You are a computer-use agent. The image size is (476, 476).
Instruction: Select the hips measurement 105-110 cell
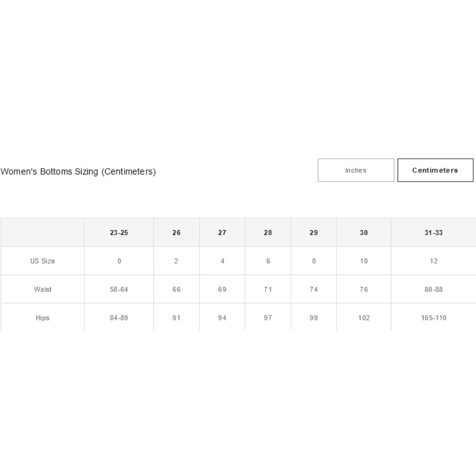coord(433,318)
